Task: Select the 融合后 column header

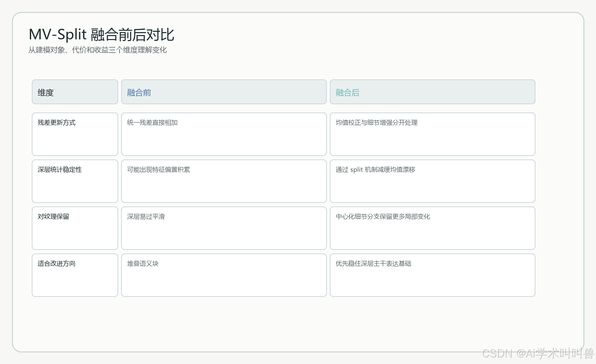Action: [x=432, y=92]
